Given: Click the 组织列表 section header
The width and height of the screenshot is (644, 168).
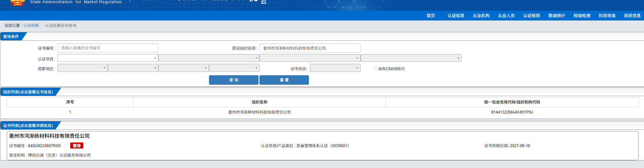Looking at the screenshot, I should [x=28, y=92].
